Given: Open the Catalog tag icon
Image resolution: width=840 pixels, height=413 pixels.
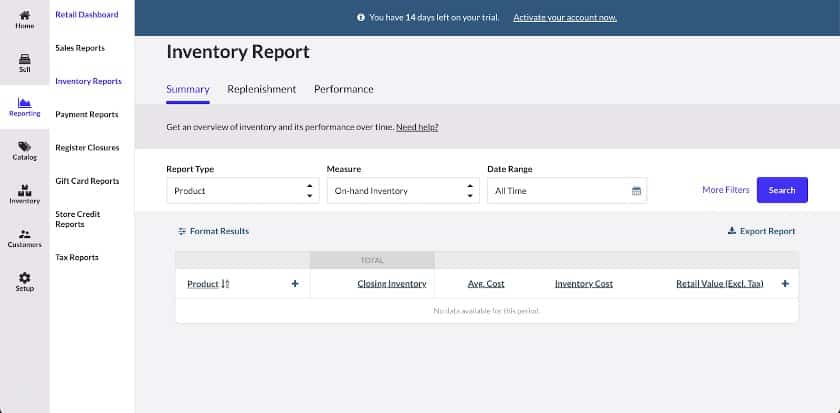Looking at the screenshot, I should tap(25, 146).
